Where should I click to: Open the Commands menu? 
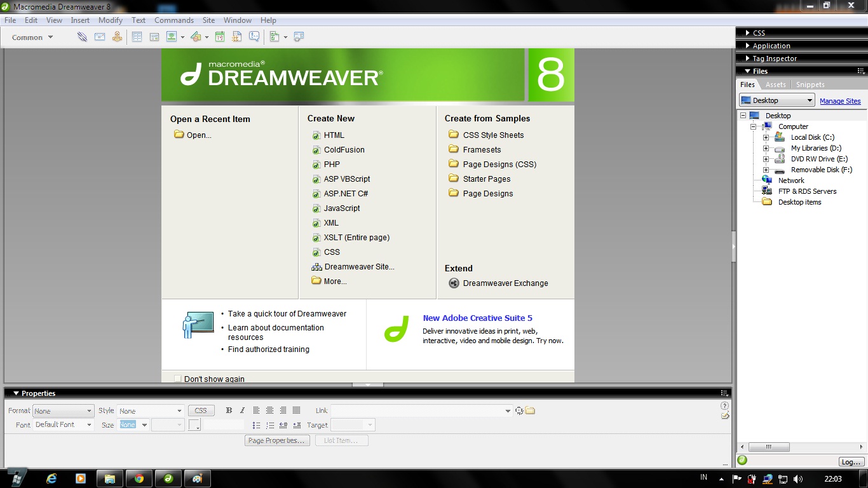click(x=174, y=20)
